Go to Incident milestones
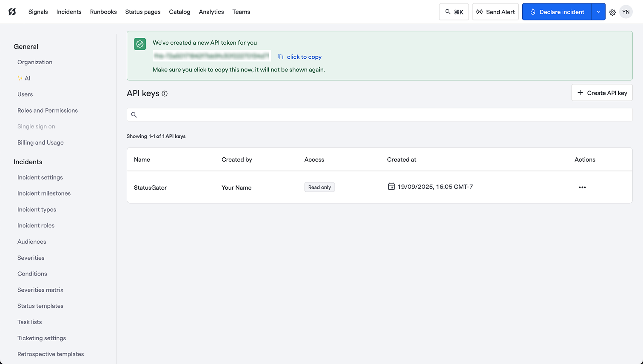Viewport: 643px width, 364px height. (44, 193)
